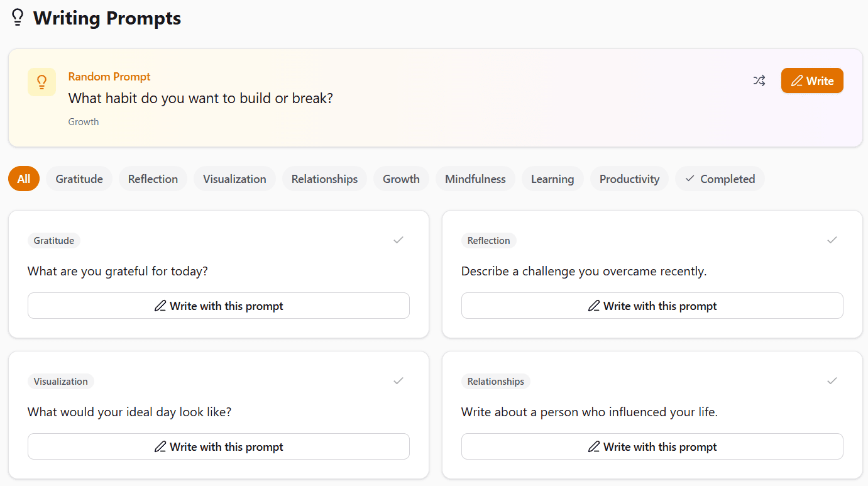The height and width of the screenshot is (486, 868).
Task: Click Write with this prompt on the Relationships card
Action: 652,446
